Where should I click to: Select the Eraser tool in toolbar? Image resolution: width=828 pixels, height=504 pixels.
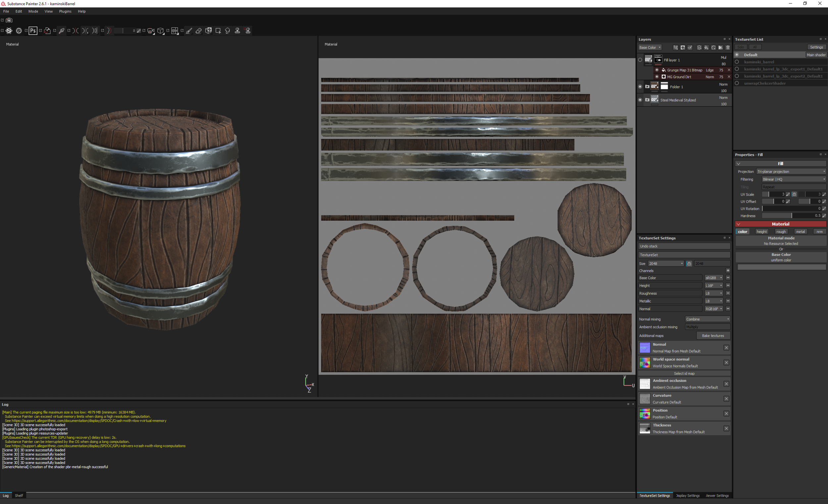[199, 30]
